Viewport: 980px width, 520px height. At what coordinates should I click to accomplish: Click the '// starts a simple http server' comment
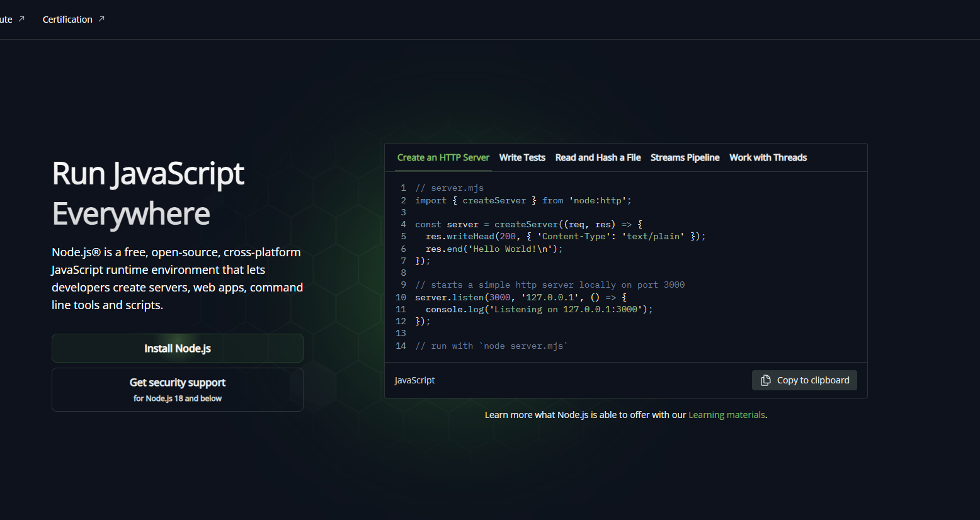[x=550, y=285]
